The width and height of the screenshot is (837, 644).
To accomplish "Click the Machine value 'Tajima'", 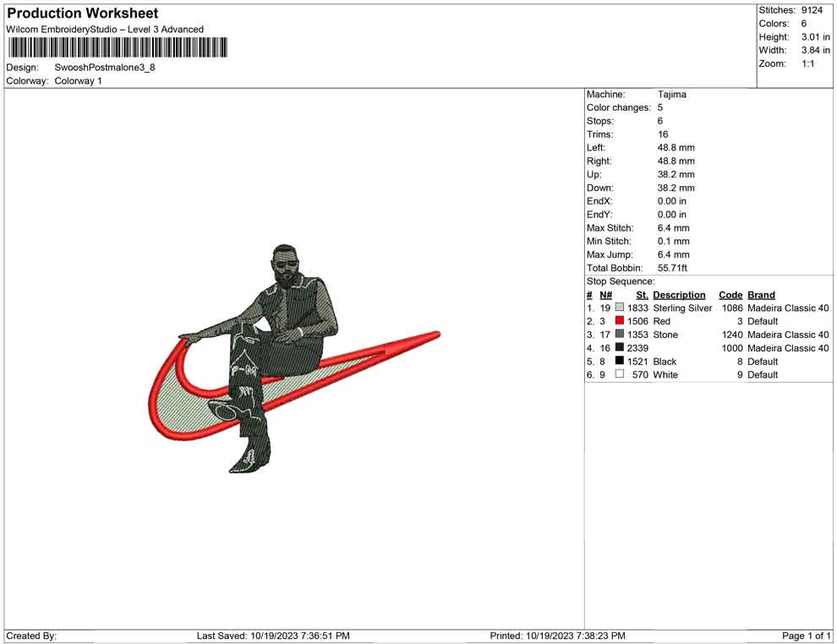I will [672, 95].
